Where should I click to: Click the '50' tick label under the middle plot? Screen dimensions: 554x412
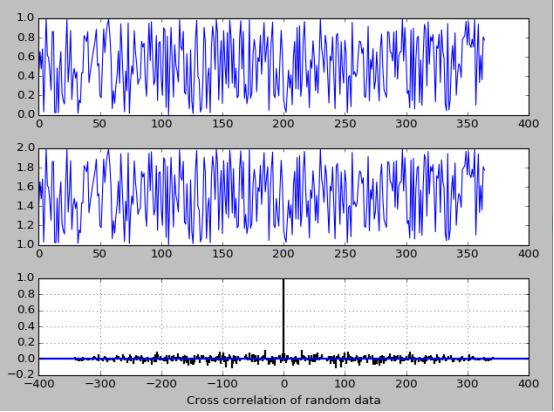point(100,254)
